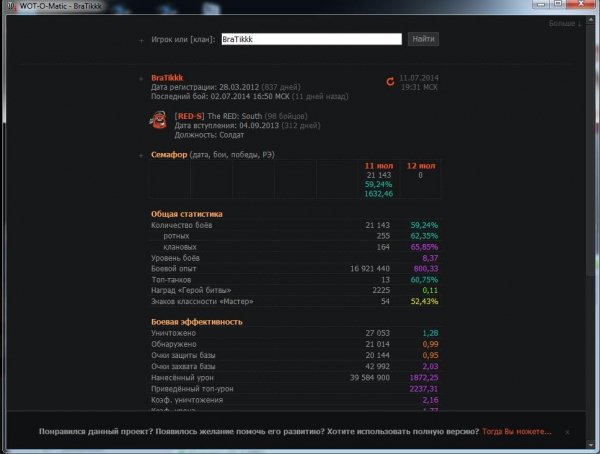This screenshot has height=454, width=600.
Task: Click the Приведённый топ-урон value 2237,31
Action: (x=424, y=389)
